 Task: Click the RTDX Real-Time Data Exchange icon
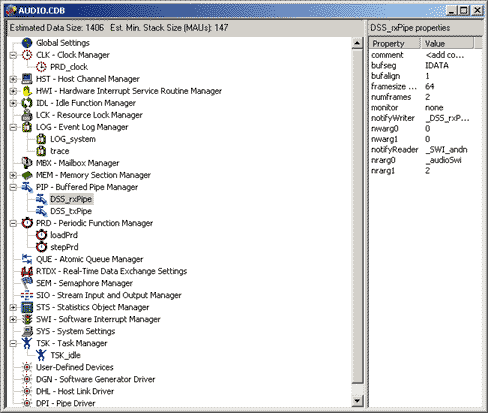(x=27, y=271)
